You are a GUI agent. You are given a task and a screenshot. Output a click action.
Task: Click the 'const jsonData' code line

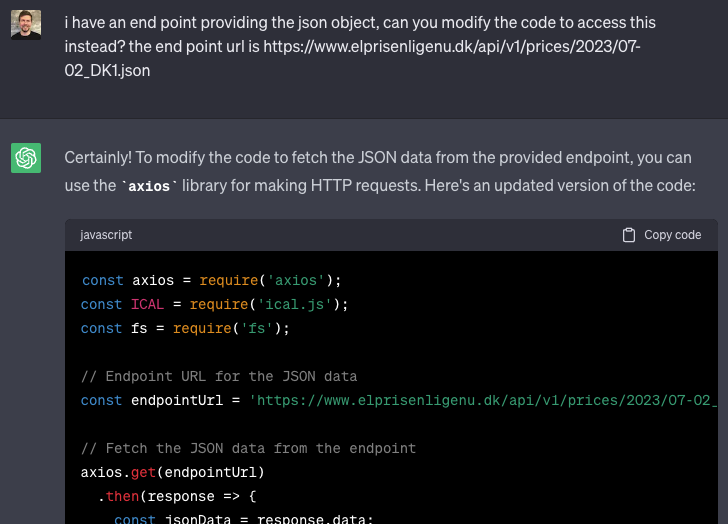coord(243,519)
